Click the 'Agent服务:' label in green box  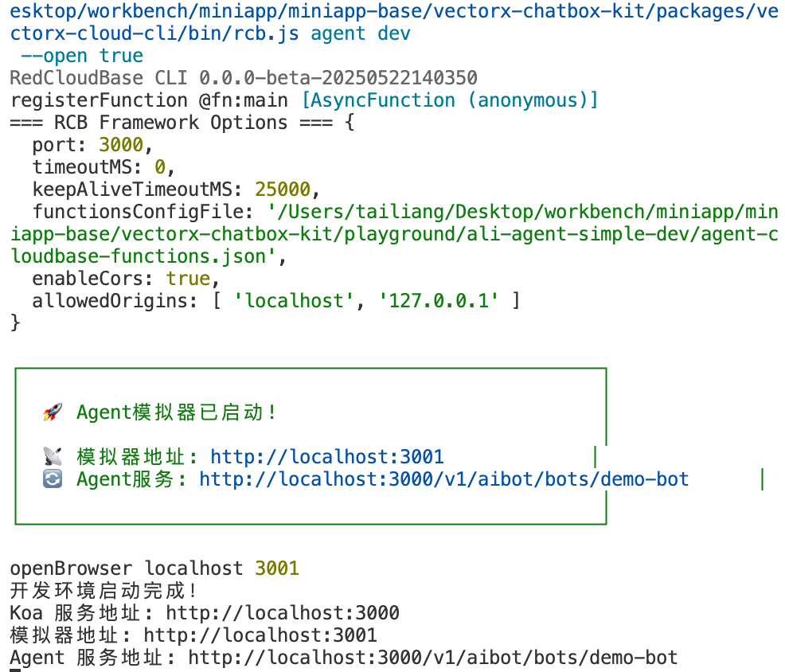[131, 479]
